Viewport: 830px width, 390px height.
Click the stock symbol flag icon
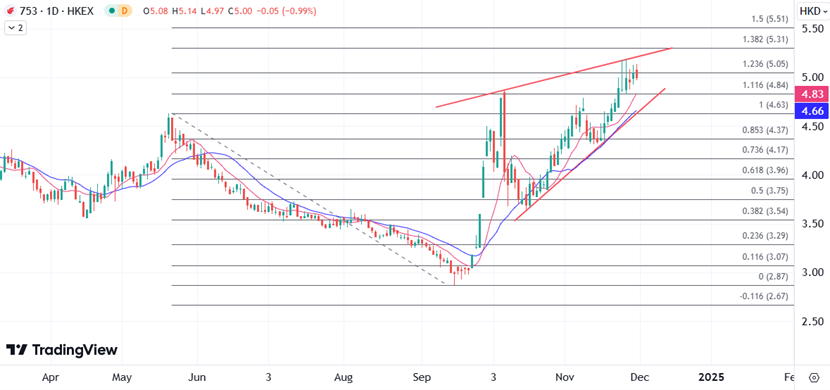(10, 11)
